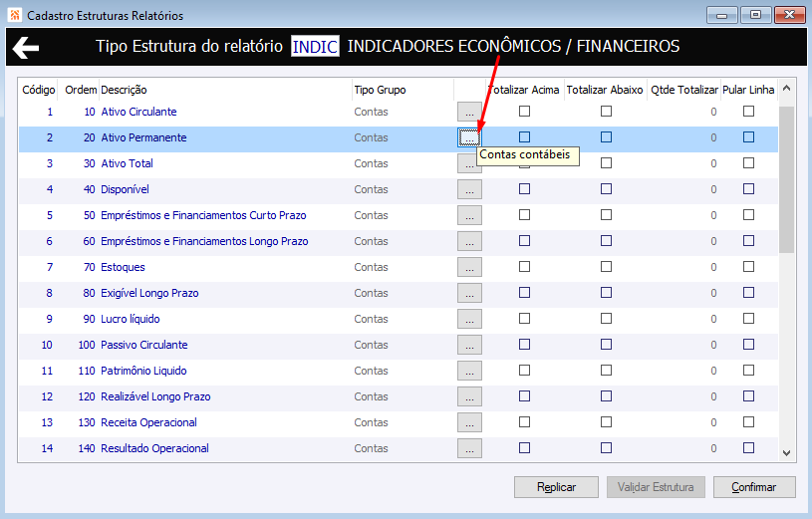Check Totalizar Abaixo for Ativo Permanente
Image resolution: width=812 pixels, height=519 pixels.
(606, 137)
